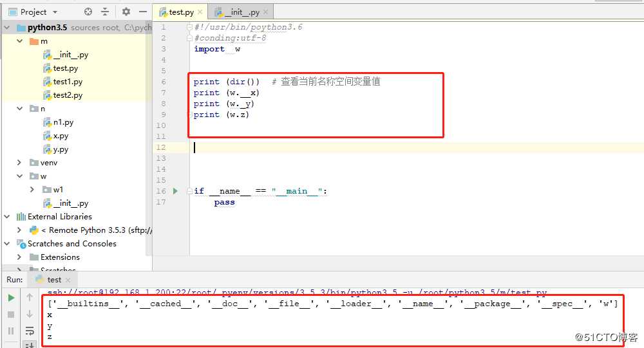Toggle soft-wrap in run console

[x=30, y=331]
